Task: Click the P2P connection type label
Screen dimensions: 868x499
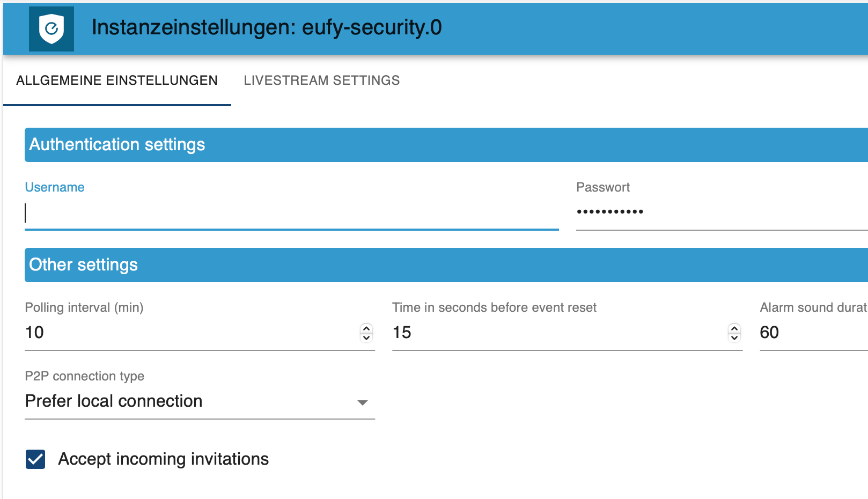Action: point(85,376)
